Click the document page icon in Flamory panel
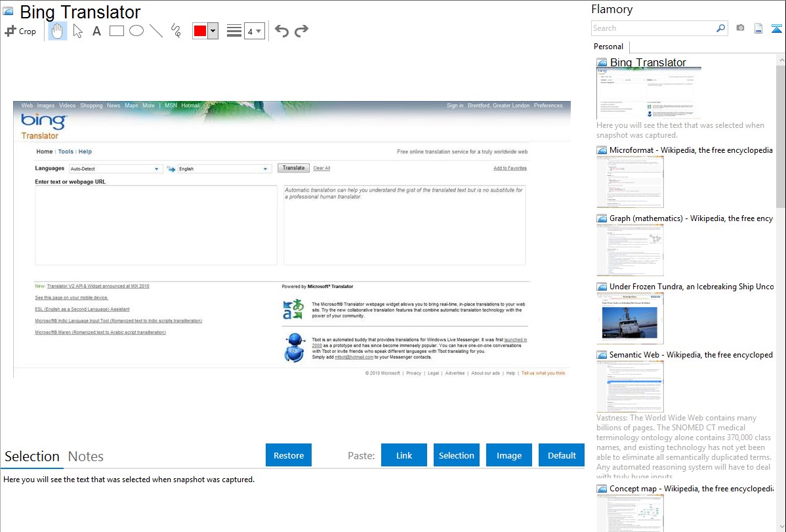 (x=758, y=28)
